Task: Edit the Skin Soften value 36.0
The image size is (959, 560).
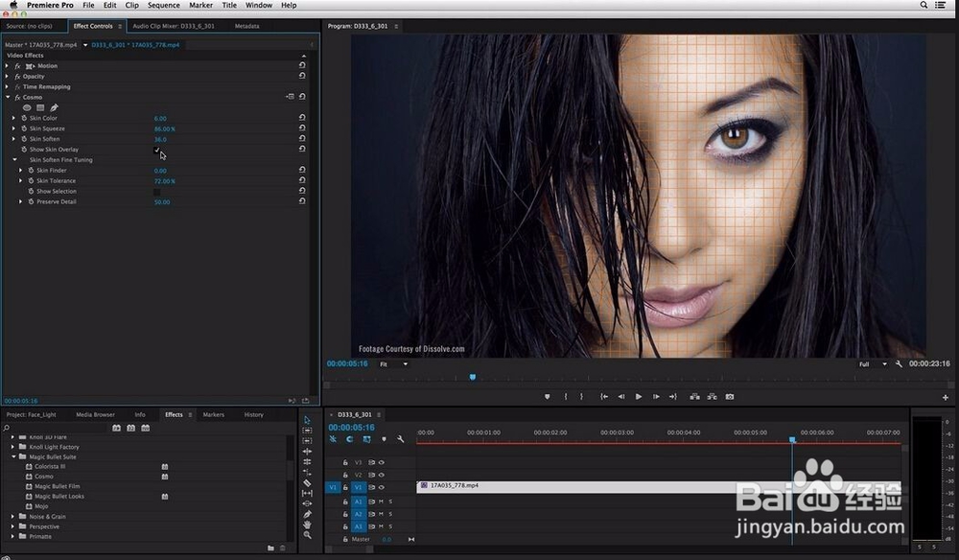Action: pyautogui.click(x=160, y=139)
